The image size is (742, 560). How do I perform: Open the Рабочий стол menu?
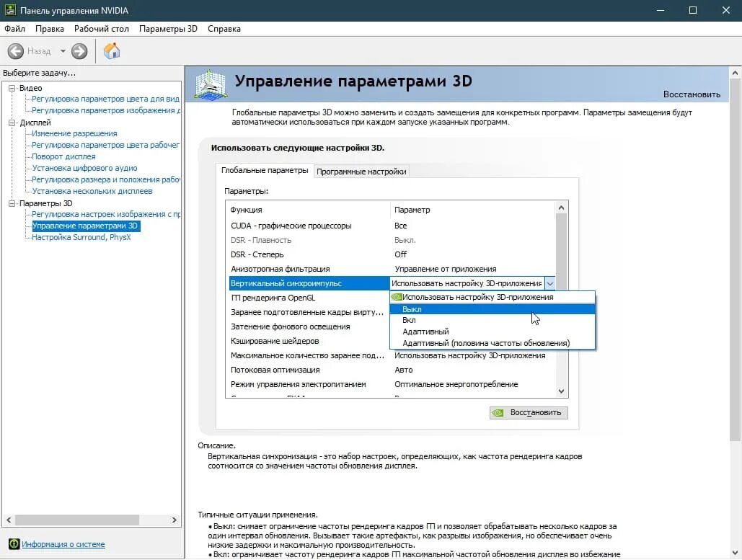(101, 29)
